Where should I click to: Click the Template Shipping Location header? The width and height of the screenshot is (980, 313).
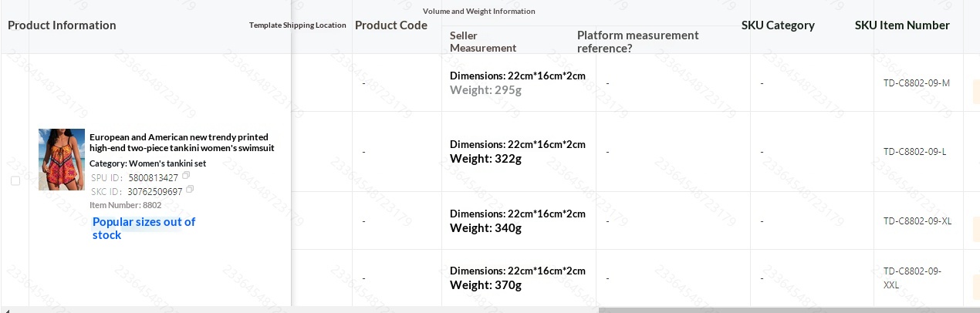pos(298,25)
